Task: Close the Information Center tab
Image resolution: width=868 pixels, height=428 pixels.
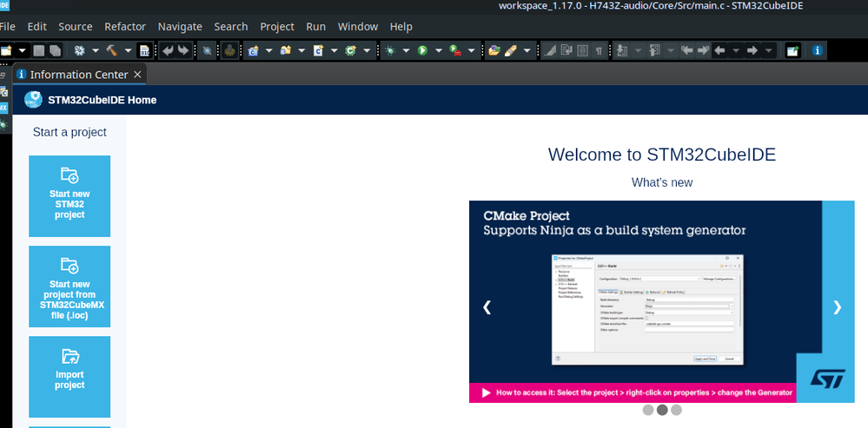Action: (137, 74)
